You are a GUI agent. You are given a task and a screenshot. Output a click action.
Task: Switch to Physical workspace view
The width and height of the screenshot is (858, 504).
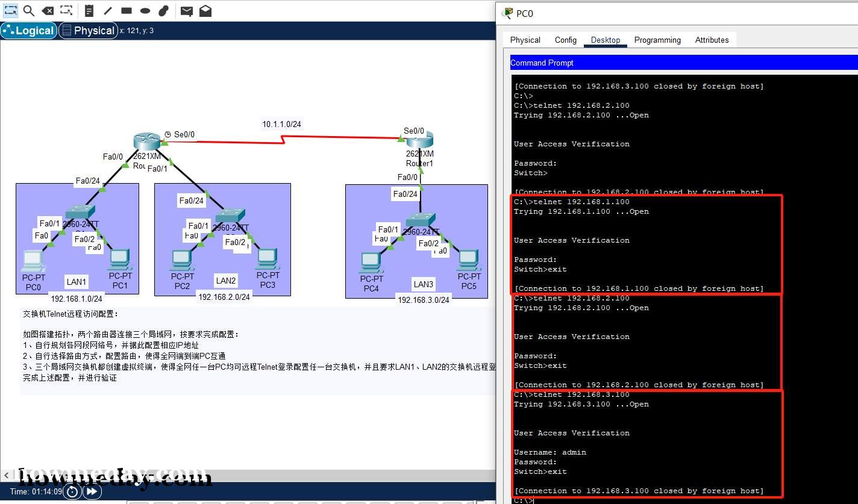tap(88, 31)
